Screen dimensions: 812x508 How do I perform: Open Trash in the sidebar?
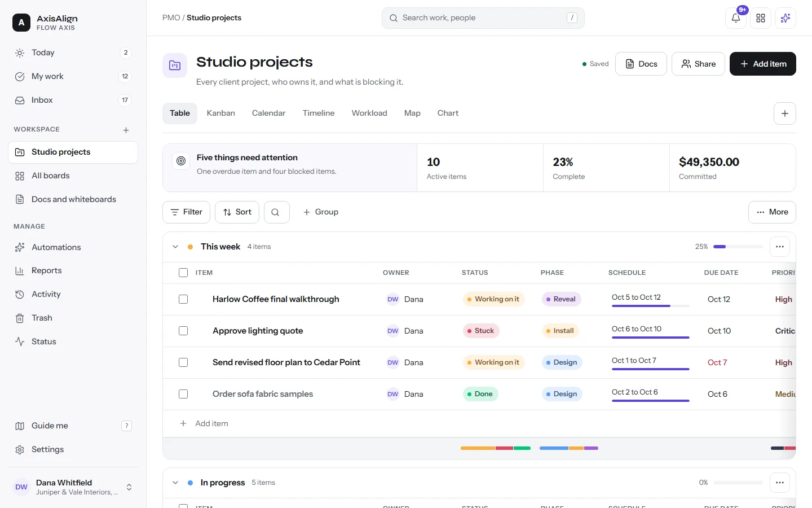[73, 318]
